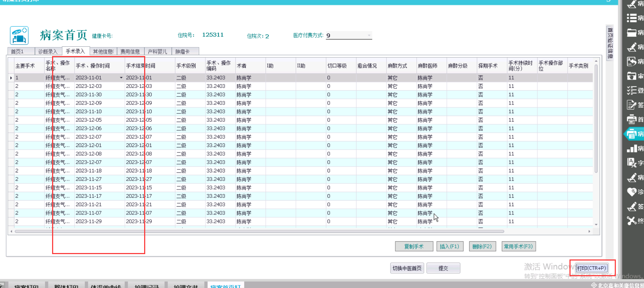Click the 插入(F1) button

click(x=450, y=246)
